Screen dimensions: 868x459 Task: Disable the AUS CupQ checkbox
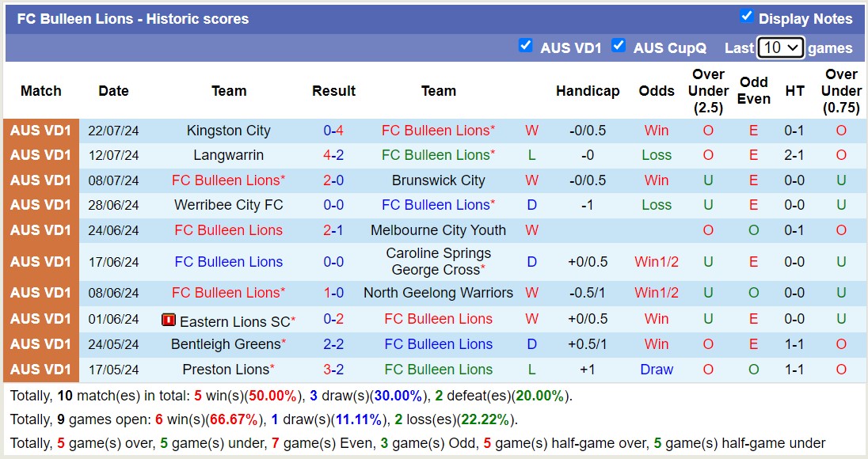[x=619, y=47]
